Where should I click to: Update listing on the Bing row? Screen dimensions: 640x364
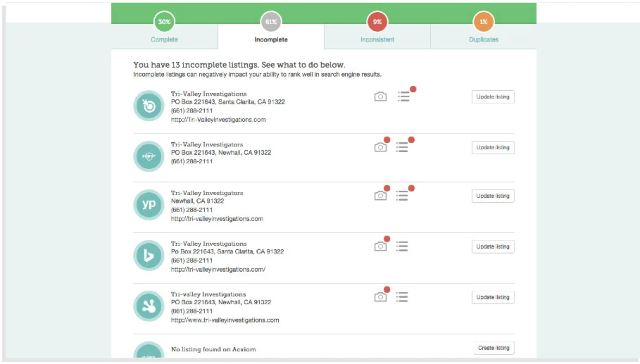click(x=493, y=247)
